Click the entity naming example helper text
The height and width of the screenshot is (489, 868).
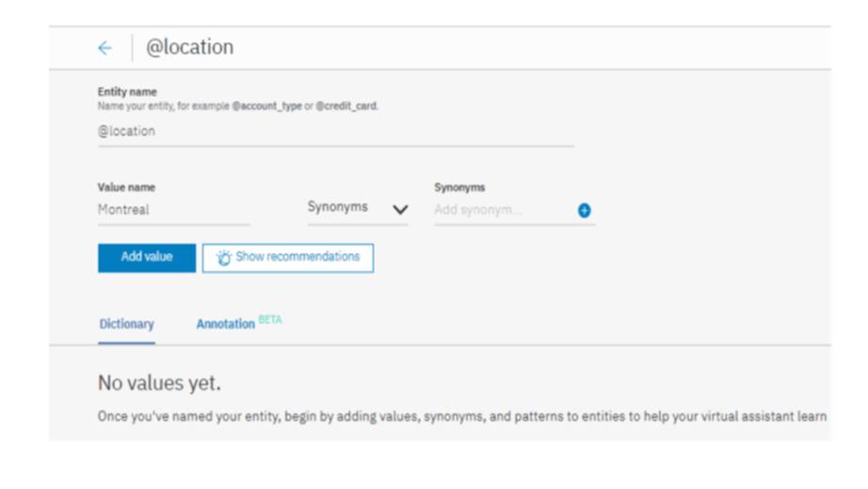tap(237, 106)
